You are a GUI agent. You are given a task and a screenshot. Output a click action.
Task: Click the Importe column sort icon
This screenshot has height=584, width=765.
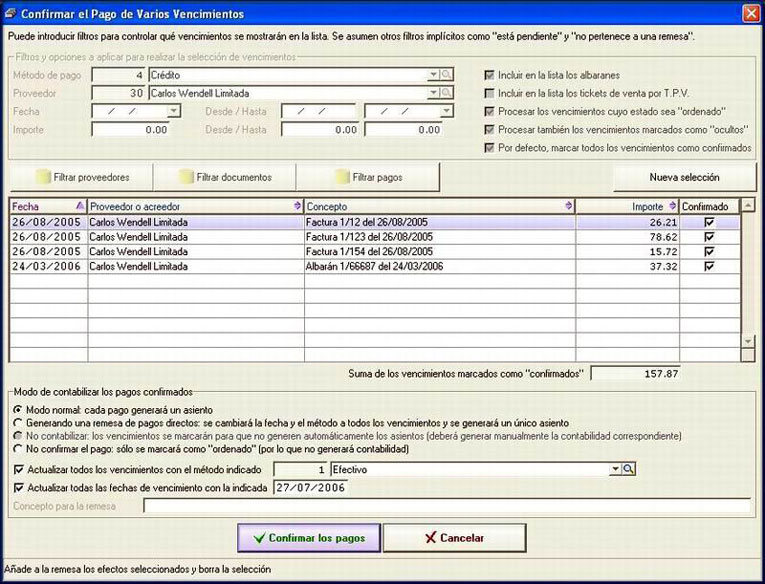[672, 206]
